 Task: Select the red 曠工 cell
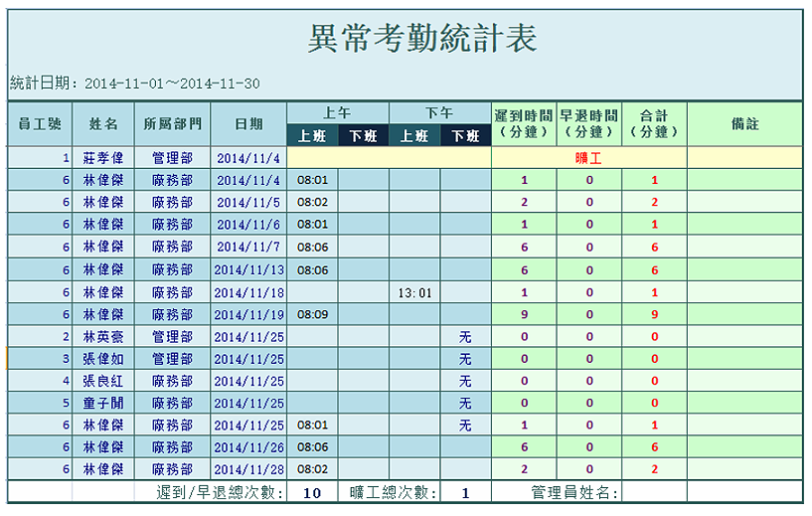[588, 157]
